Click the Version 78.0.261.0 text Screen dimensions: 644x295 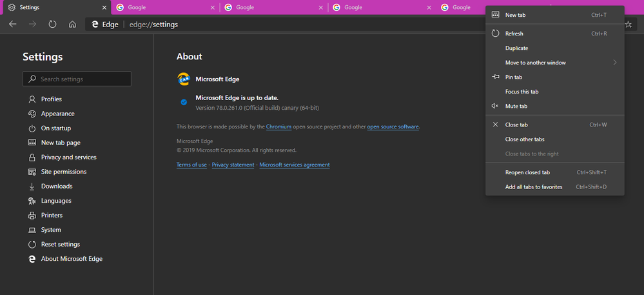point(257,108)
